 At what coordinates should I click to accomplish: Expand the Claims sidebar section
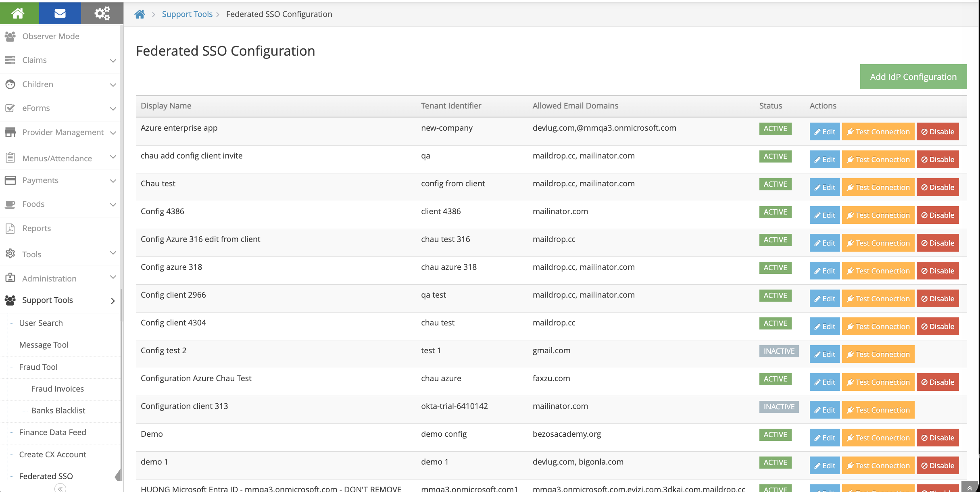point(113,60)
